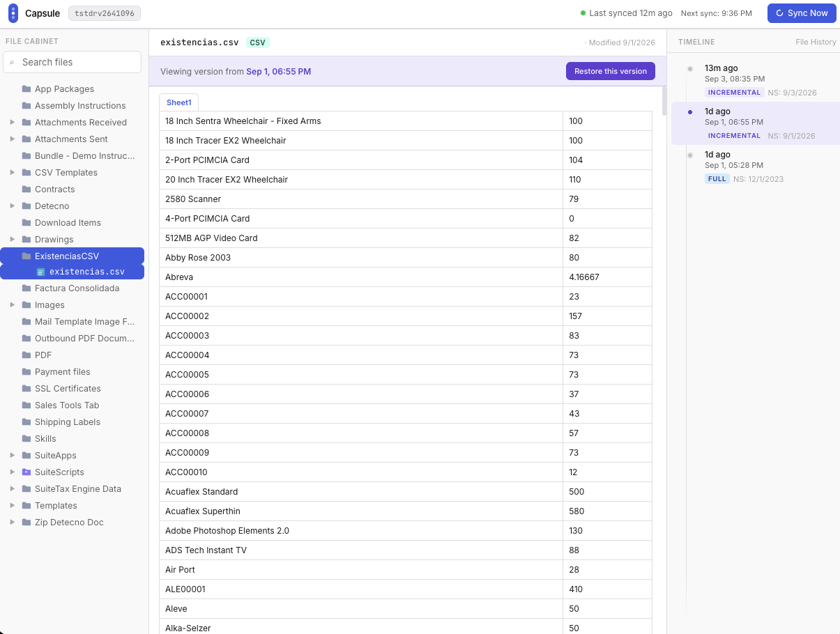Image resolution: width=840 pixels, height=634 pixels.
Task: Click the folder icon beside Skills
Action: pos(26,439)
